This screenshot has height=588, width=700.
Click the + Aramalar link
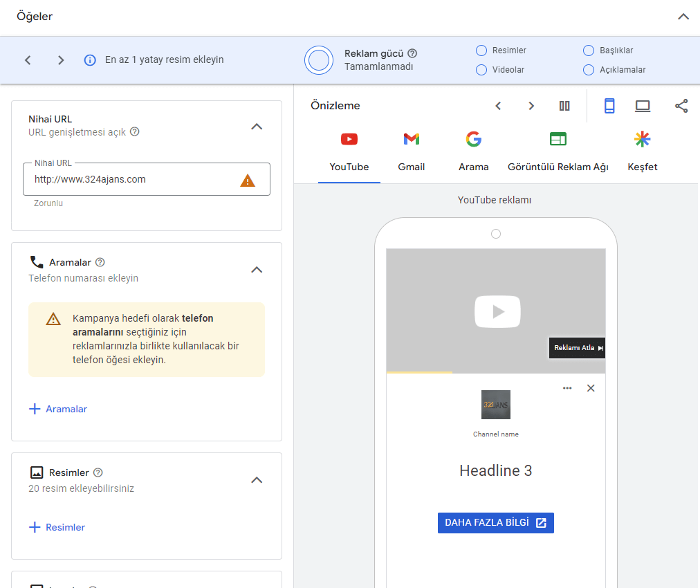pos(58,409)
